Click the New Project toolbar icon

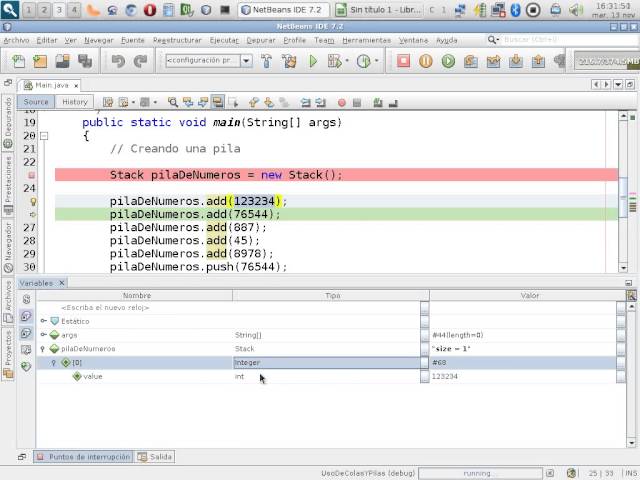40,61
